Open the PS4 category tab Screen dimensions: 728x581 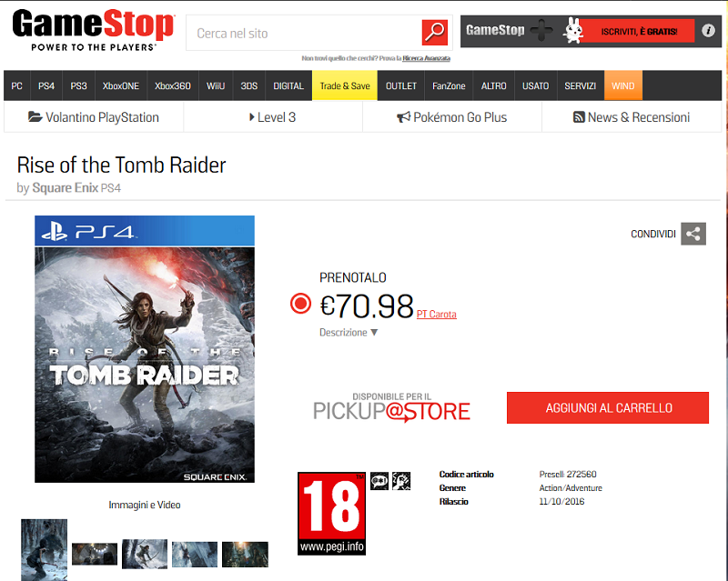[x=46, y=85]
